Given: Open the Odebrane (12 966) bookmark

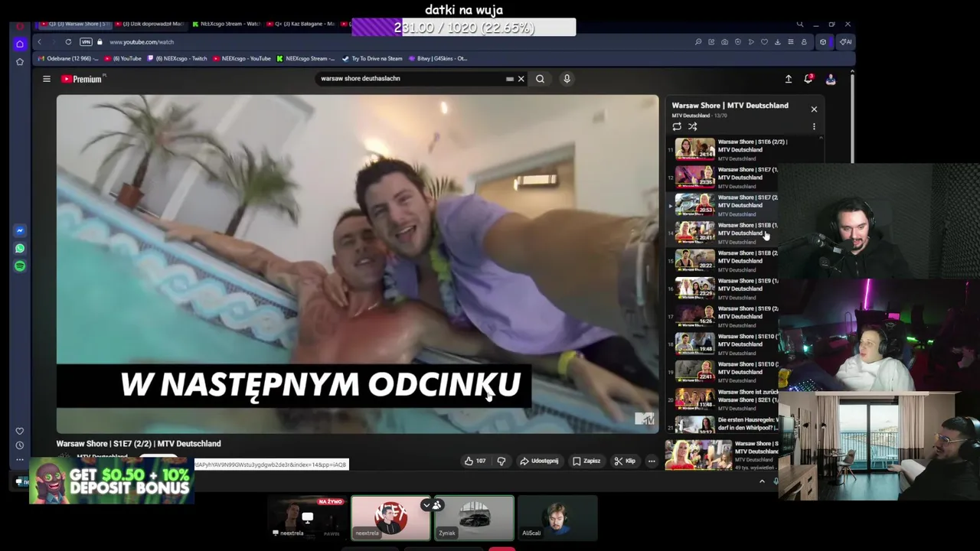Looking at the screenshot, I should (x=67, y=58).
